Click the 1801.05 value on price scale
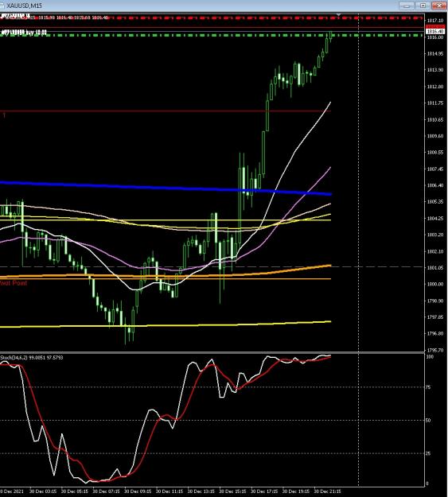 pyautogui.click(x=435, y=268)
